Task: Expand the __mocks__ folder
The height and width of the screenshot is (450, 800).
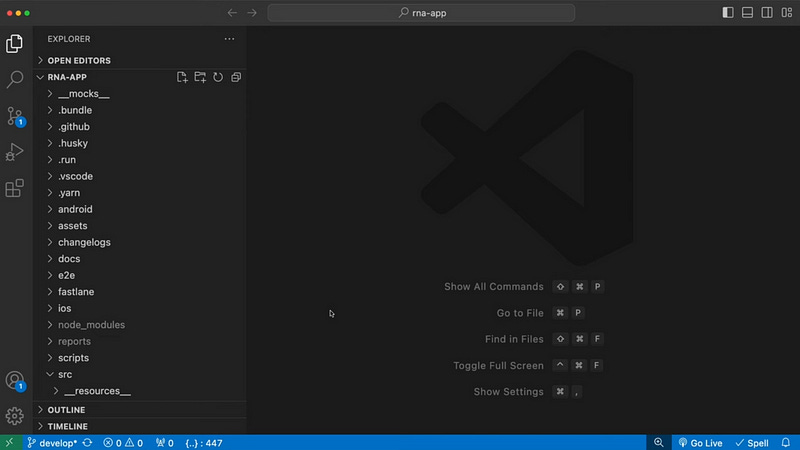Action: click(140, 94)
